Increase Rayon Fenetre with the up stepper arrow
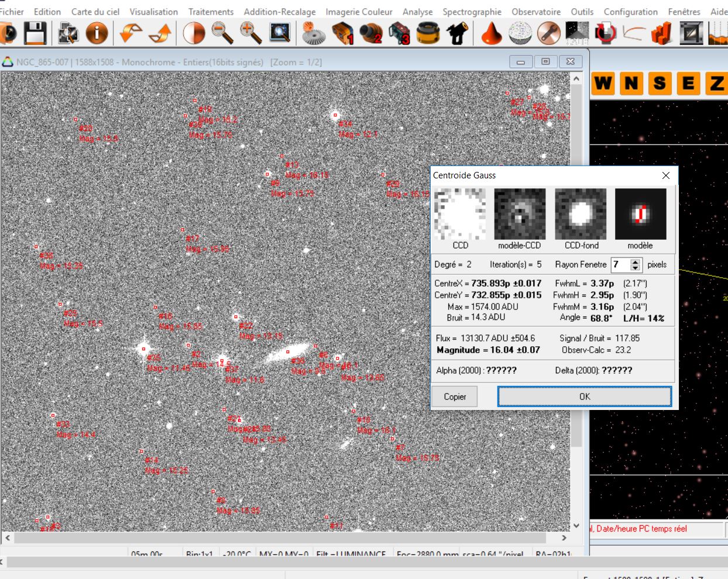 (x=636, y=261)
